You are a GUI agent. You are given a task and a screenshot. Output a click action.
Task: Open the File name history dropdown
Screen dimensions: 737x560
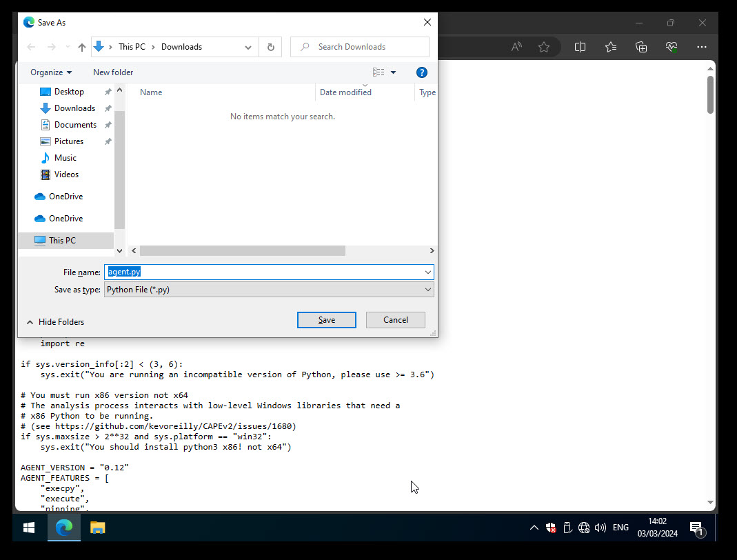click(x=427, y=272)
